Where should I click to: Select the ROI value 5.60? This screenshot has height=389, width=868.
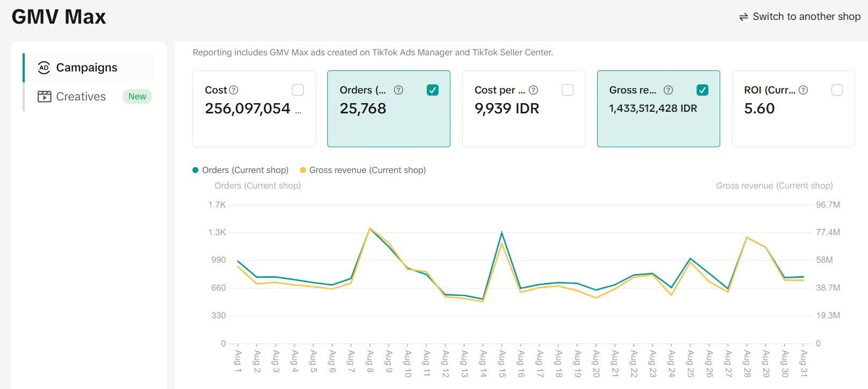(759, 109)
